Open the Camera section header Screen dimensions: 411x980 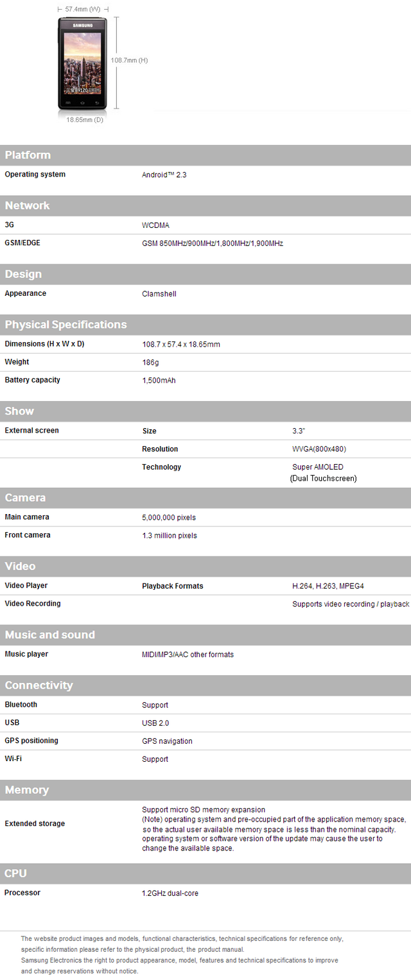[x=25, y=498]
